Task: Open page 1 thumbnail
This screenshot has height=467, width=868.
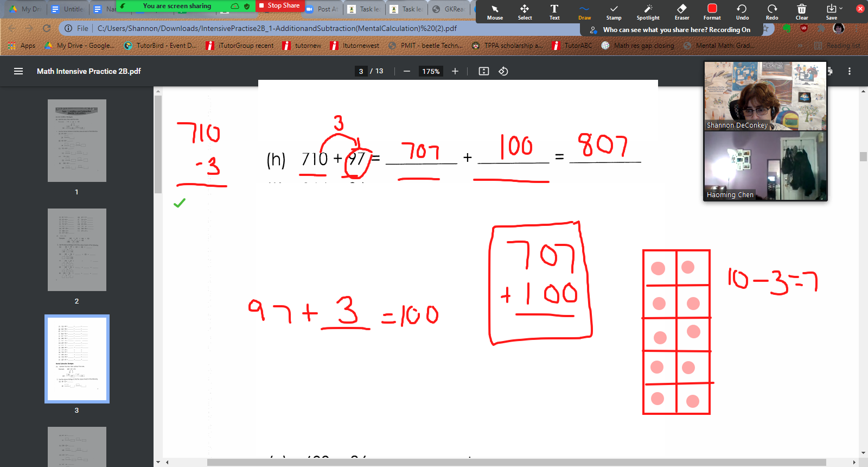Action: (77, 141)
